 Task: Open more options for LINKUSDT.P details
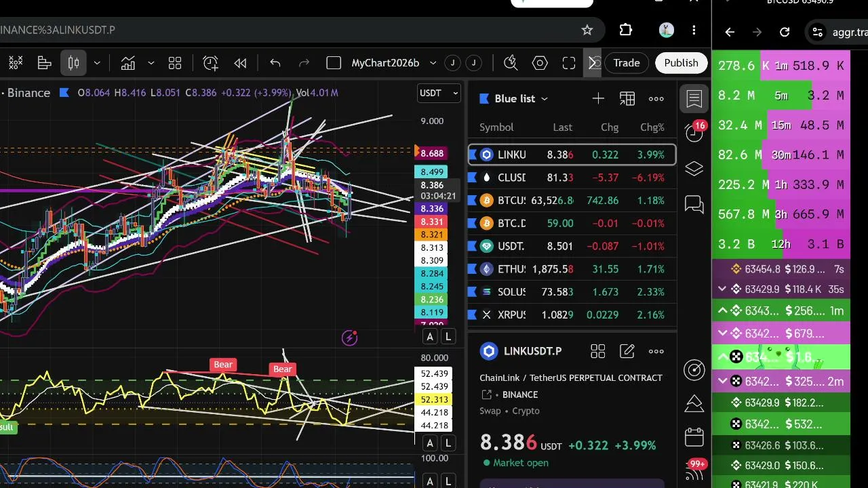tap(656, 351)
